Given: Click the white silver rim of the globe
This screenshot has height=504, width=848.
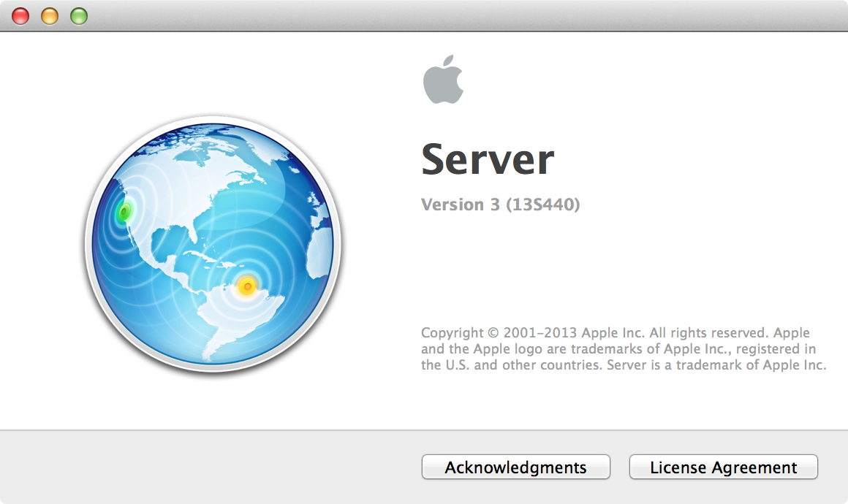Looking at the screenshot, I should 91,245.
